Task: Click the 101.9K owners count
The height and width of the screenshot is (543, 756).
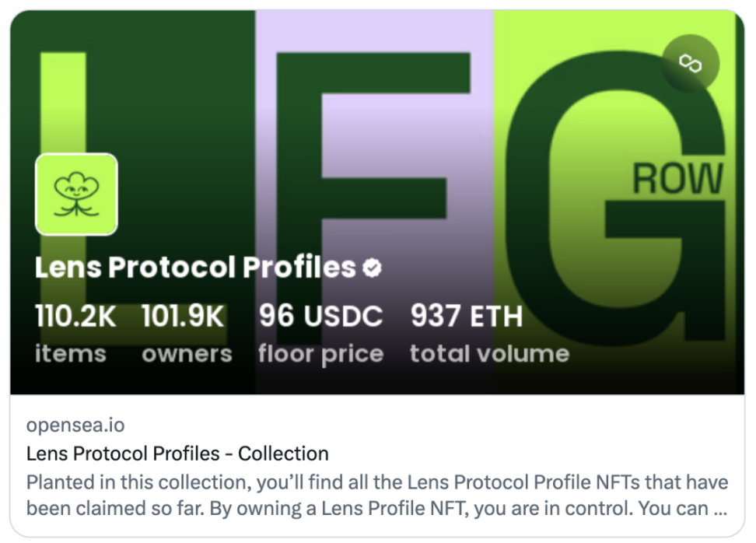Action: coord(183,317)
